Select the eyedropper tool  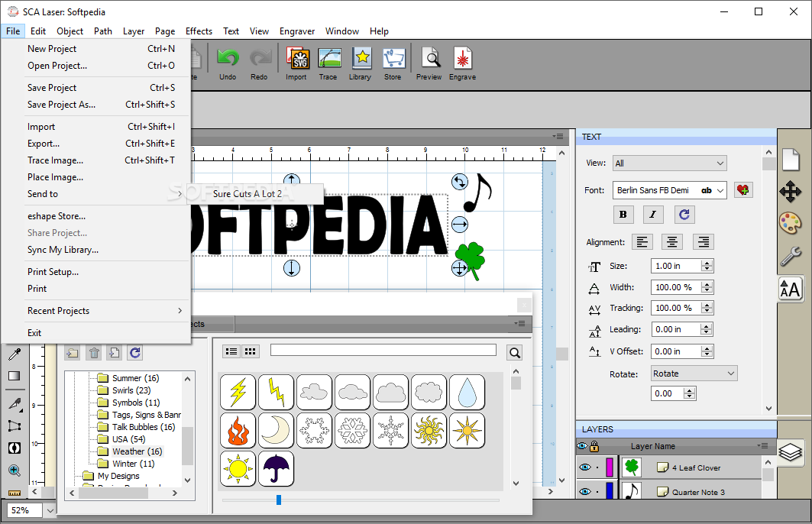[x=15, y=354]
